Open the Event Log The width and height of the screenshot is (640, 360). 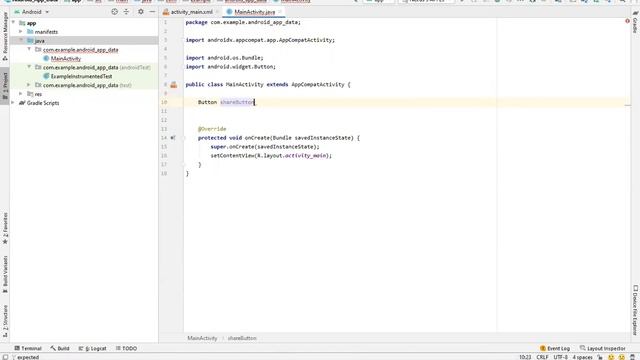(x=555, y=348)
